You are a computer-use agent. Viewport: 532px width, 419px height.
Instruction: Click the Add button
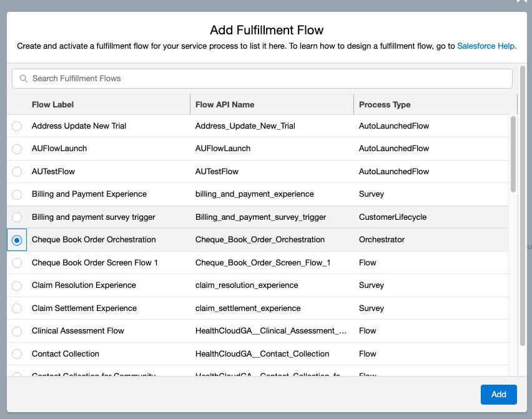498,394
